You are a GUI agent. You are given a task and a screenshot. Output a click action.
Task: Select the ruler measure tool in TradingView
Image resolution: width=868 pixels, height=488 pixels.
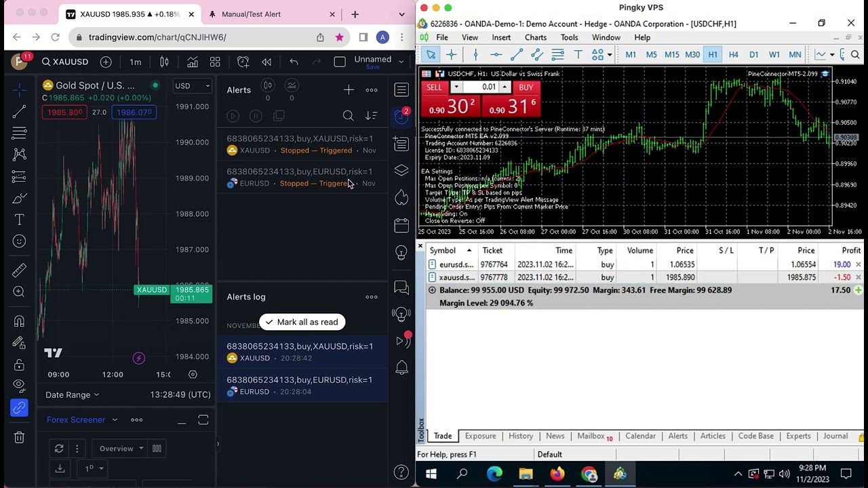tap(19, 270)
